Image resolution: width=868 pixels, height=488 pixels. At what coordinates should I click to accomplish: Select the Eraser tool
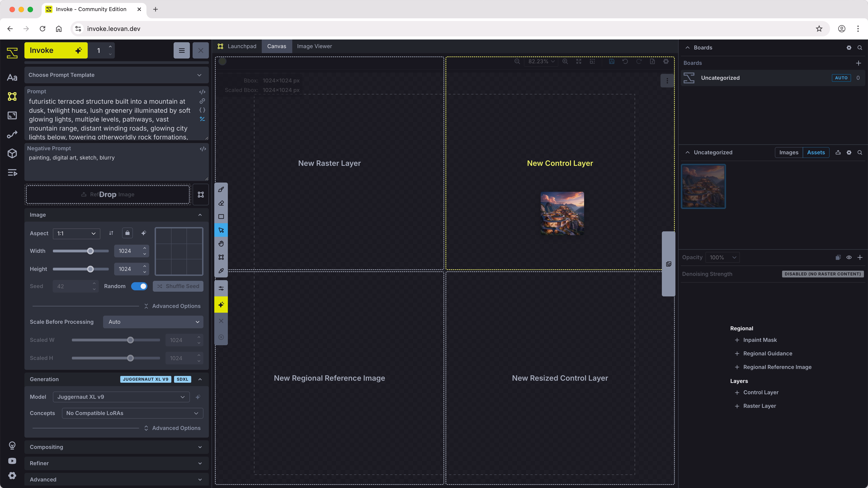pos(221,203)
